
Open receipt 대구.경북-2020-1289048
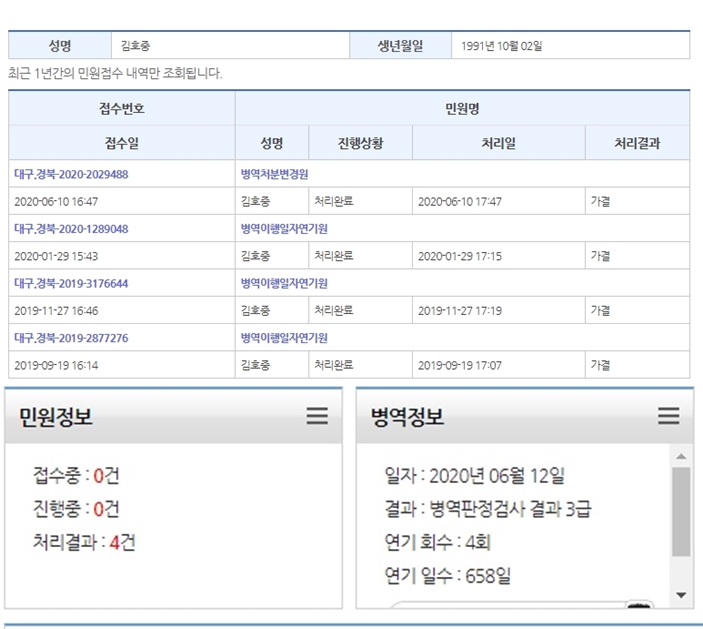coord(71,229)
